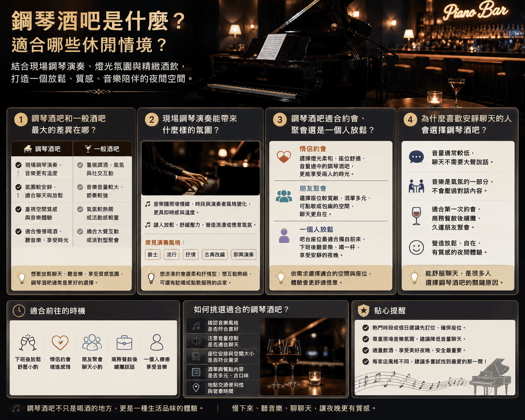Click the checkmark beside 熱門時段或假日建議先訂位
Screen dimensions: 525x420
pos(365,328)
